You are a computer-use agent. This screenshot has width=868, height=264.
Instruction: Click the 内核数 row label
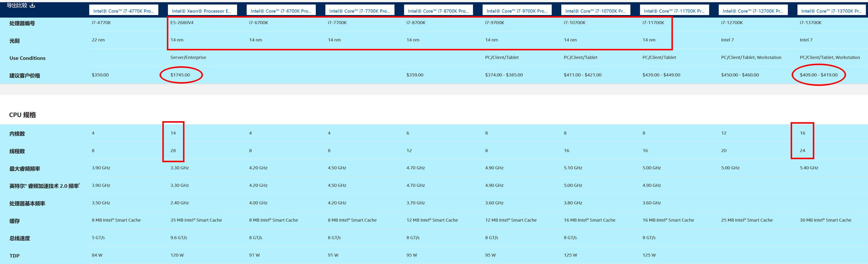[x=17, y=134]
